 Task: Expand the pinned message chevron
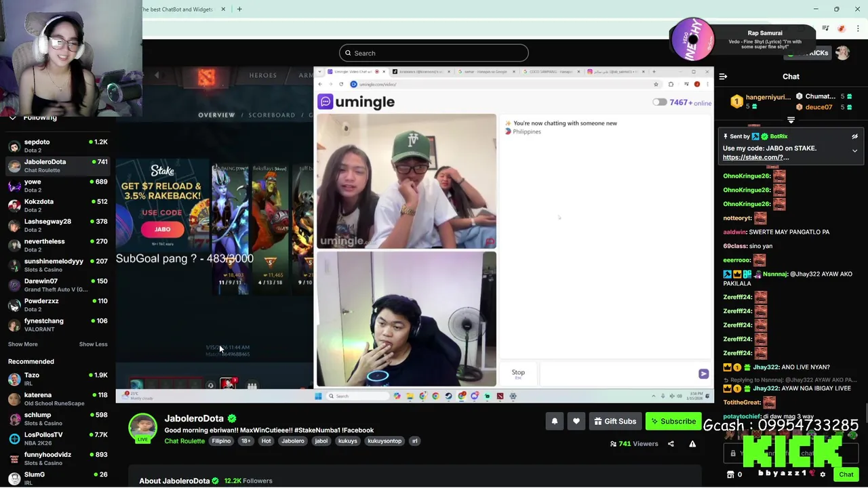(x=854, y=150)
